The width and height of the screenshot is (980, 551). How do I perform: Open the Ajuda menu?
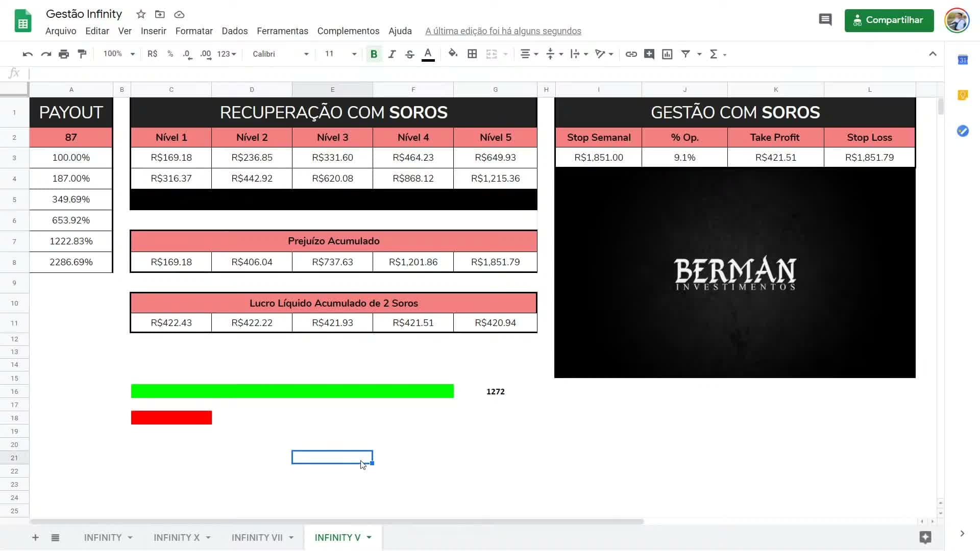(x=400, y=31)
